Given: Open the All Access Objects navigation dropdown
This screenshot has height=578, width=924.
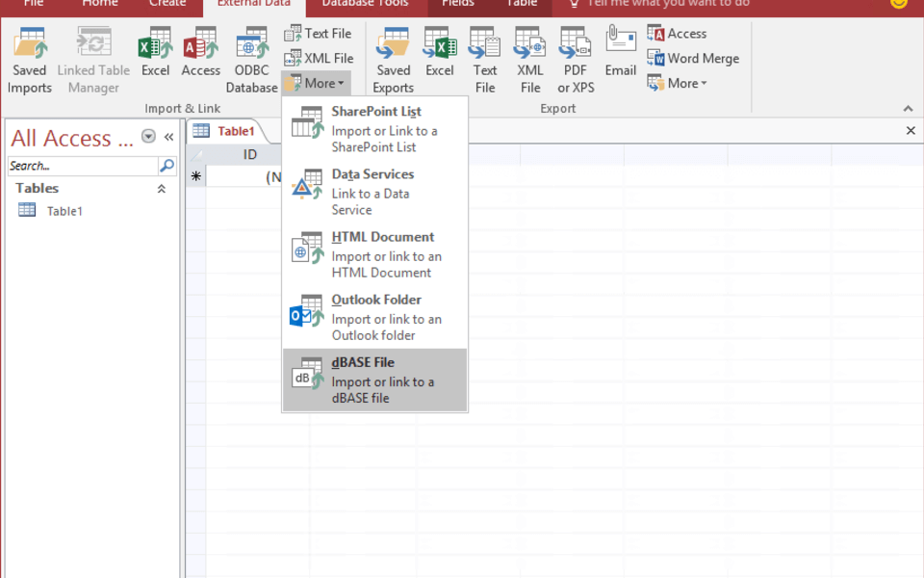Looking at the screenshot, I should tap(148, 137).
